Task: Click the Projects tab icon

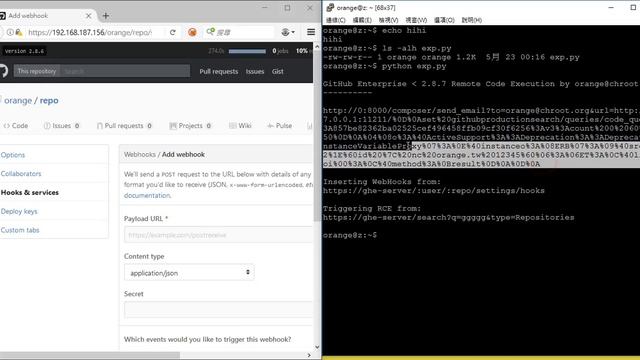Action: 173,126
